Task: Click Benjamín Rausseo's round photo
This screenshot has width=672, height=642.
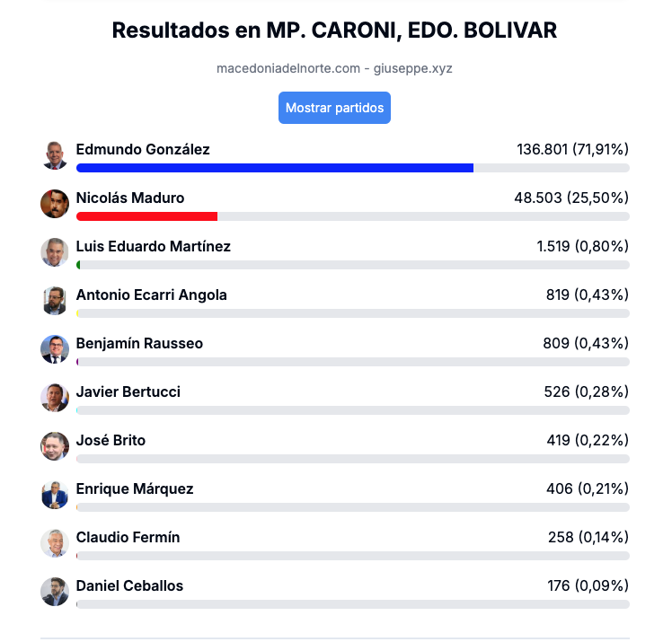Action: (55, 349)
